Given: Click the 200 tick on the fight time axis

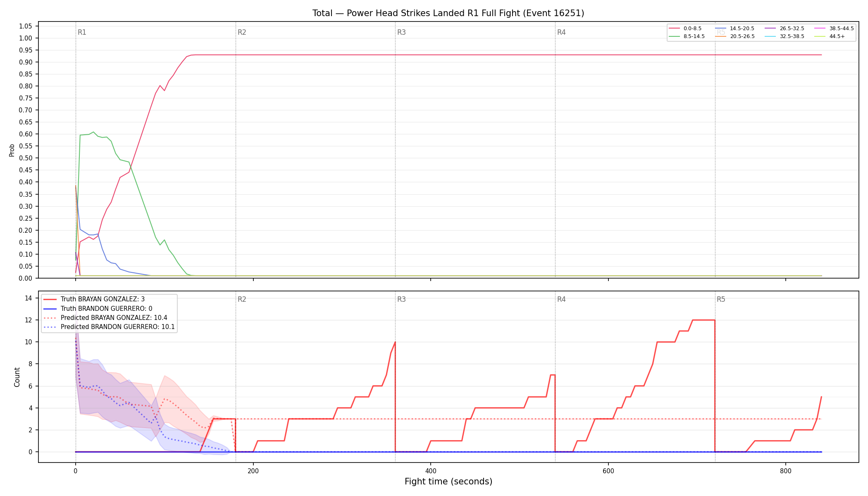Looking at the screenshot, I should [253, 471].
